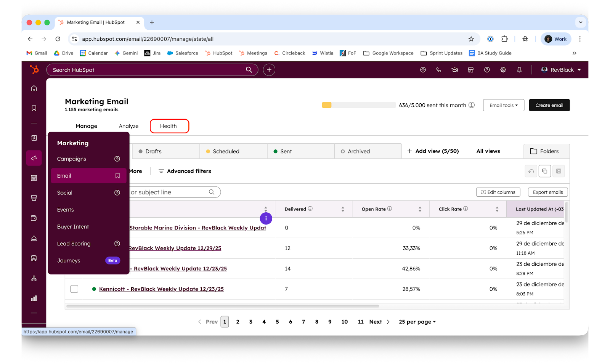The image size is (610, 364).
Task: Open the Bookmarks icon in the sidebar
Action: 34,108
